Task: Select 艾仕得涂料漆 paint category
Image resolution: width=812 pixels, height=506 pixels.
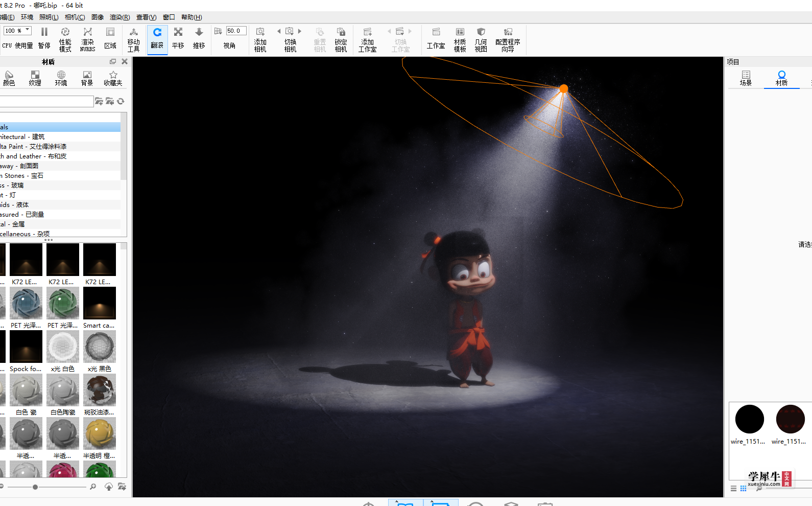Action: click(60, 147)
